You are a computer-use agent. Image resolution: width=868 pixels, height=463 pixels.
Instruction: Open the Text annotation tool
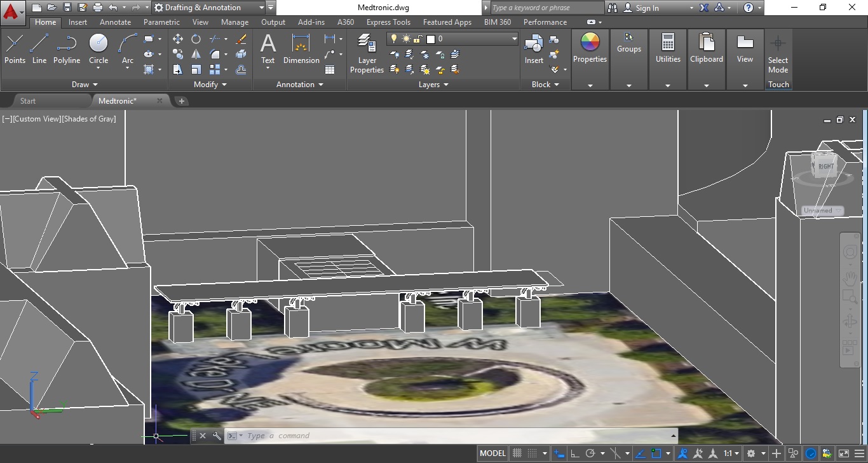click(x=268, y=50)
